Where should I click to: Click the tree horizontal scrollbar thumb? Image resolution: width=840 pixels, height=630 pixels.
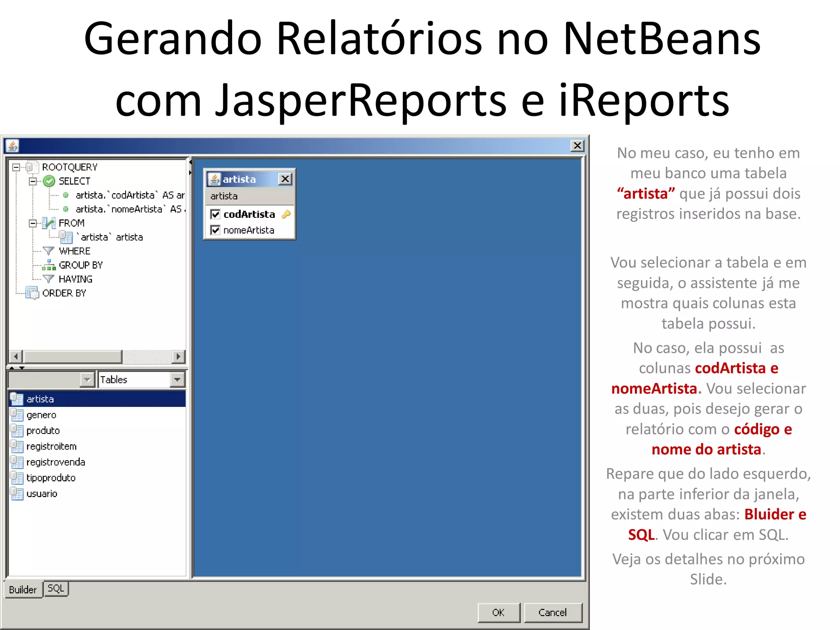tap(73, 356)
